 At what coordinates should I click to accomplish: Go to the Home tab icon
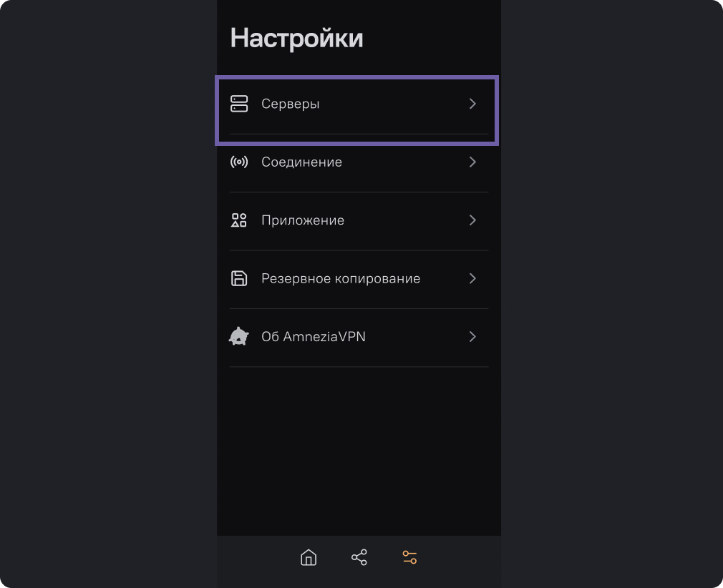[x=309, y=557]
